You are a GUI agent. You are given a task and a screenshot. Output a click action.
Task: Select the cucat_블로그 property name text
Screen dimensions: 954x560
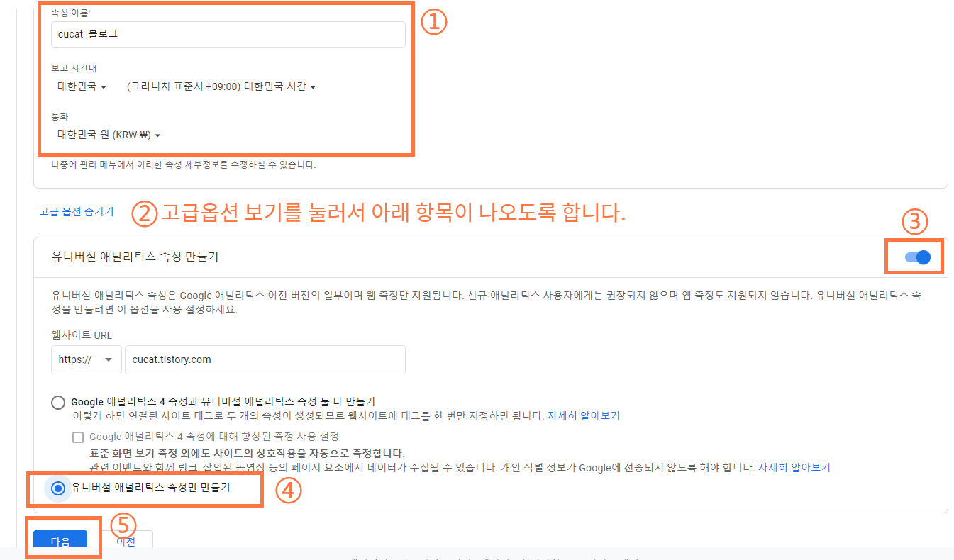(87, 34)
